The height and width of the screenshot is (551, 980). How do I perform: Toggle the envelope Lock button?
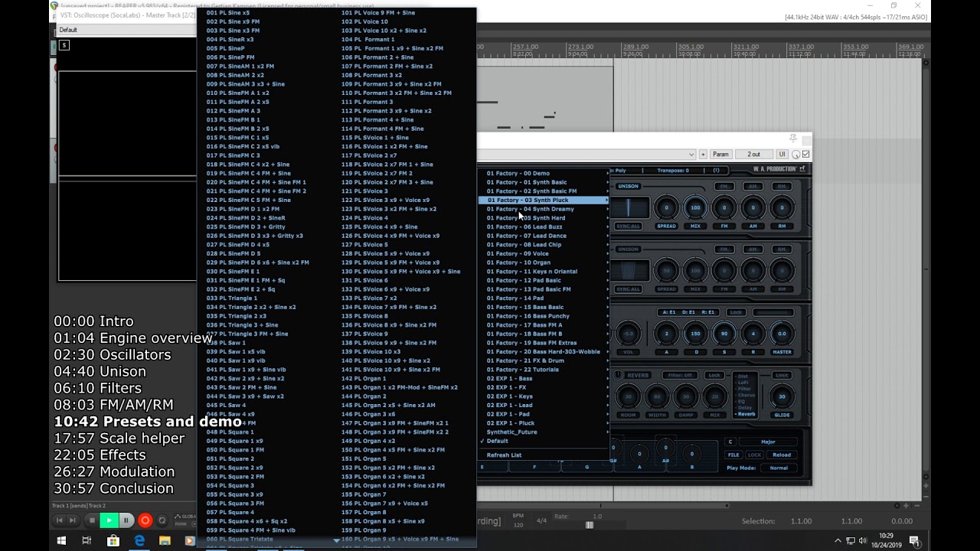coord(736,312)
